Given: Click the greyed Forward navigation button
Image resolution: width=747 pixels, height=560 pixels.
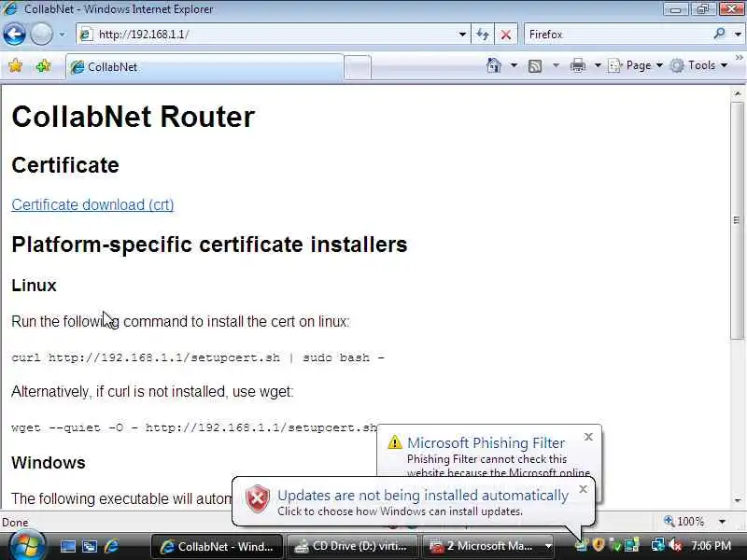Looking at the screenshot, I should tap(41, 35).
